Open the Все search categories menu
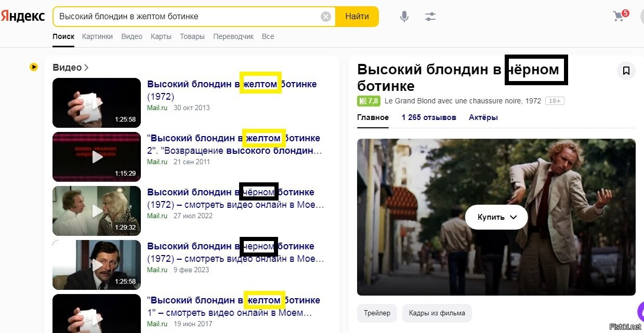This screenshot has width=644, height=333. 268,36
